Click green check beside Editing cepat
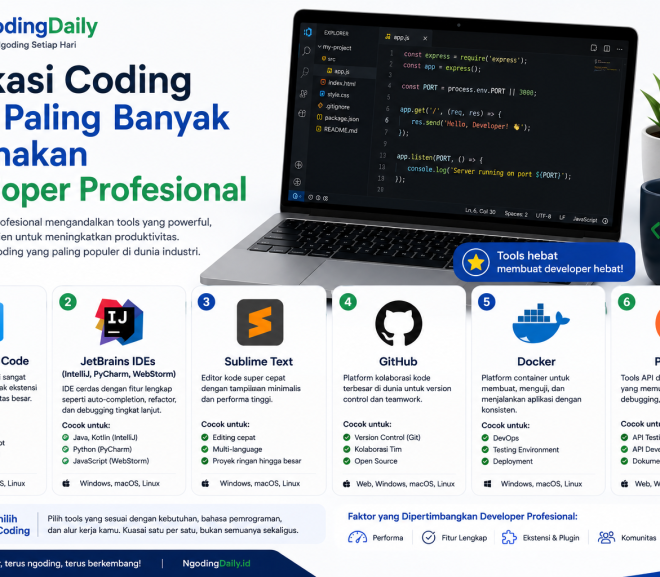 coord(205,437)
